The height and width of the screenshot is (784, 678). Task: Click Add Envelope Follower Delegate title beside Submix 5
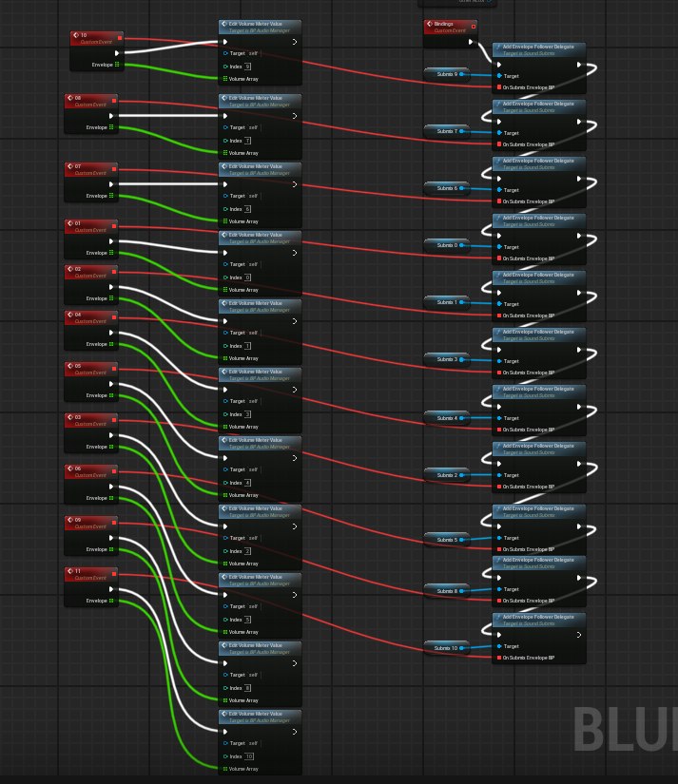(538, 508)
